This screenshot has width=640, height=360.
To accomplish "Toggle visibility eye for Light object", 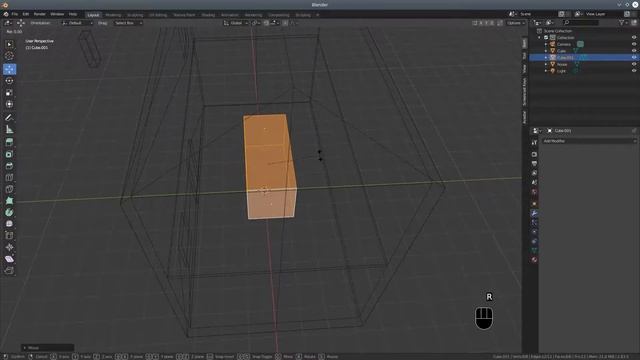I will tap(634, 71).
